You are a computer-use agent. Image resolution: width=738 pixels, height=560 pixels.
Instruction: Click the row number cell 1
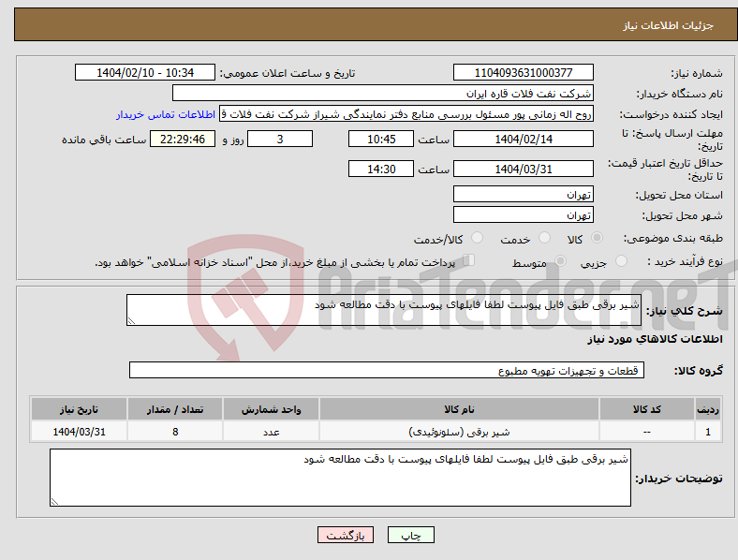point(708,432)
